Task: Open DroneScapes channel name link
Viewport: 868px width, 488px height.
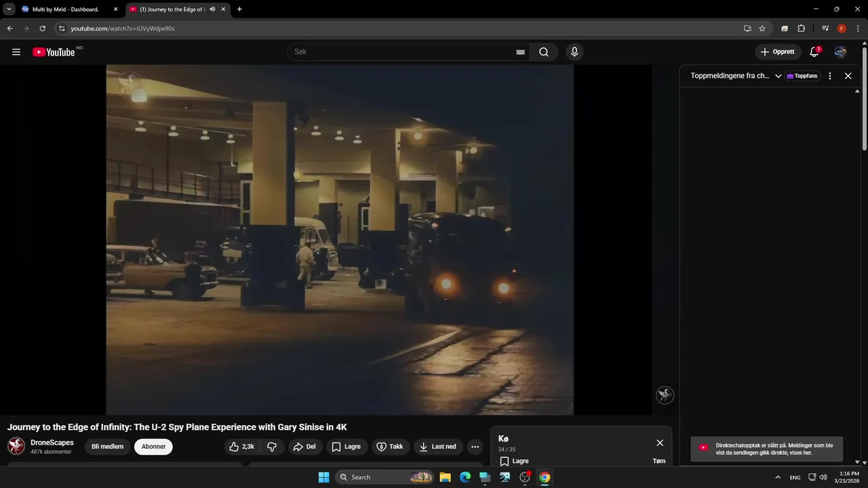Action: coord(52,443)
